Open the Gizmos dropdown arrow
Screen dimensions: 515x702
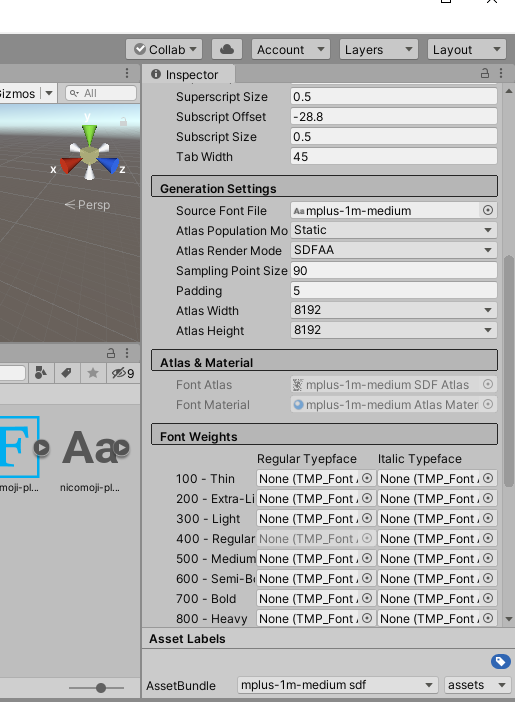point(49,93)
